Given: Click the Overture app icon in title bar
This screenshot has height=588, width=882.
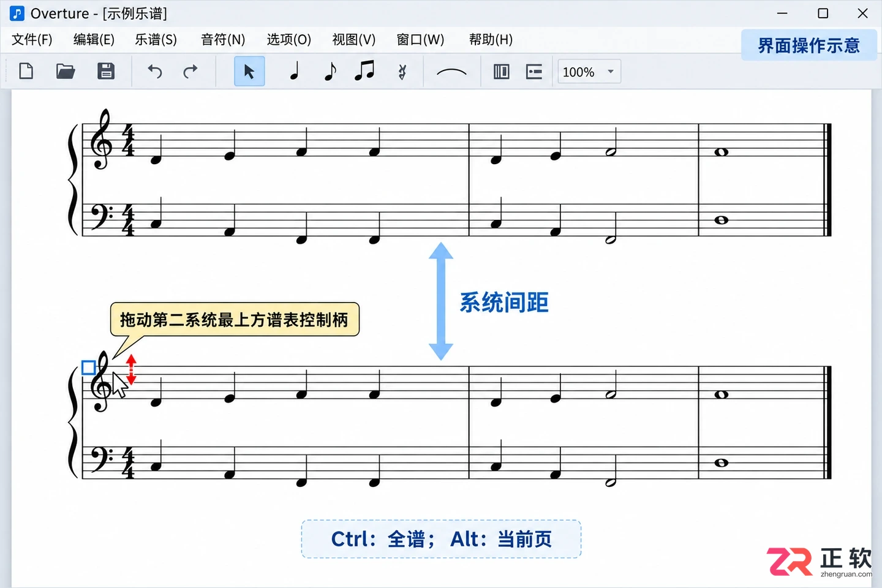Looking at the screenshot, I should [x=17, y=13].
